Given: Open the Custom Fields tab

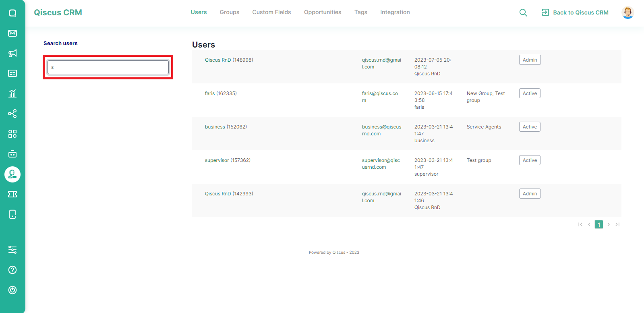Looking at the screenshot, I should (271, 12).
